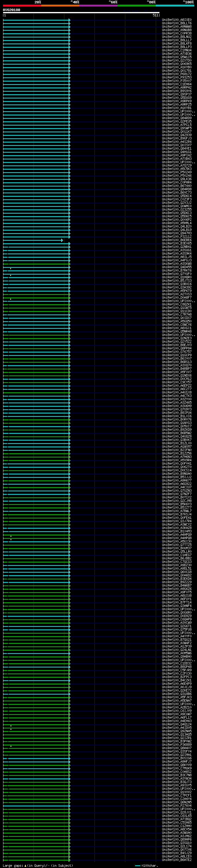197x868 pixels.
Task: Open hit UniRef100_B8LLT6
Action: click(177, 23)
